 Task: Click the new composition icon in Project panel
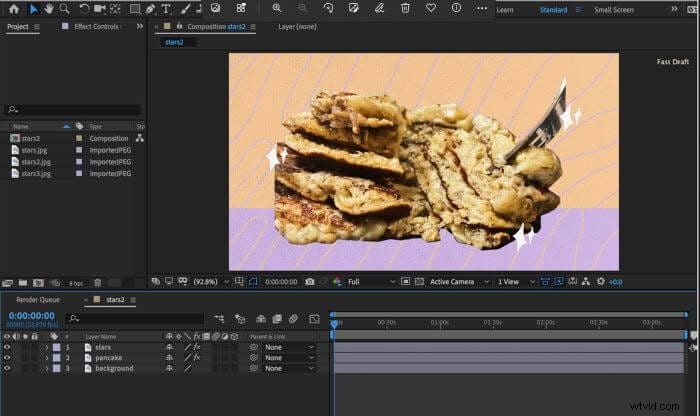pos(38,283)
